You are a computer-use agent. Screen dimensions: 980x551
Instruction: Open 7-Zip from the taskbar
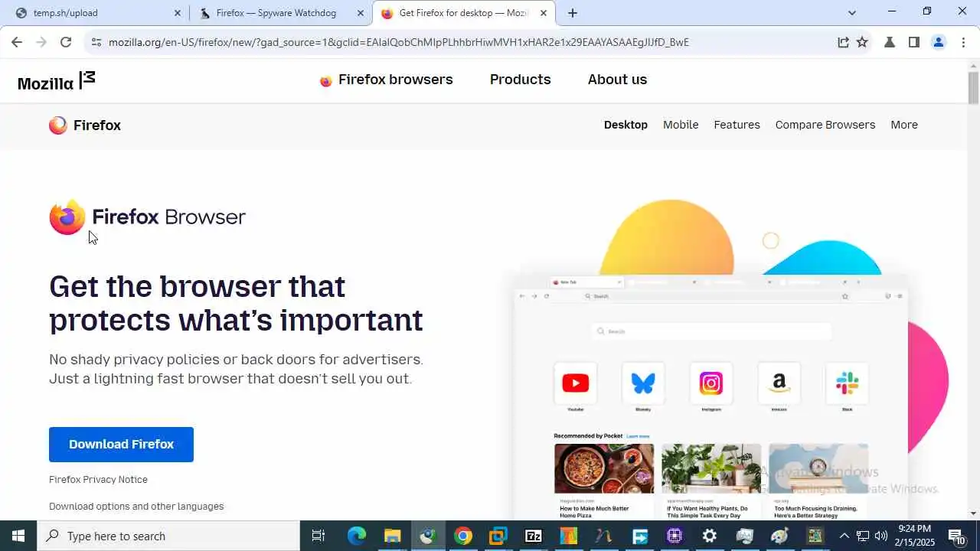point(533,536)
